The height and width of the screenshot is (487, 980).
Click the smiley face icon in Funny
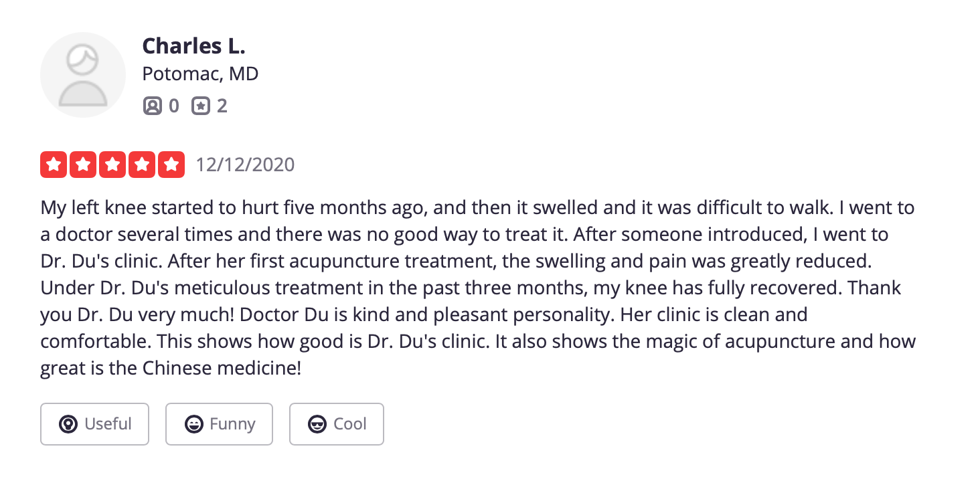point(194,424)
